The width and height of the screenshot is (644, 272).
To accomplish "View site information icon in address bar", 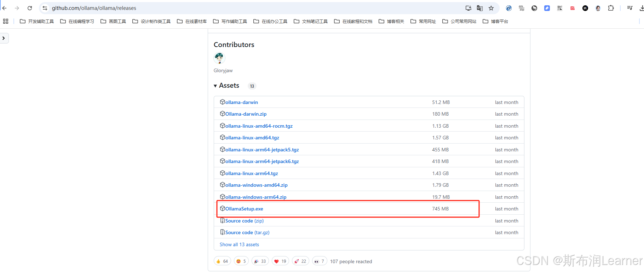I will pos(45,8).
